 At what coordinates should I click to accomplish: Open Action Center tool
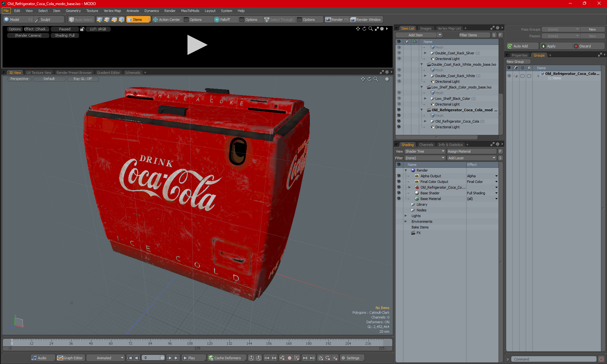pos(166,20)
